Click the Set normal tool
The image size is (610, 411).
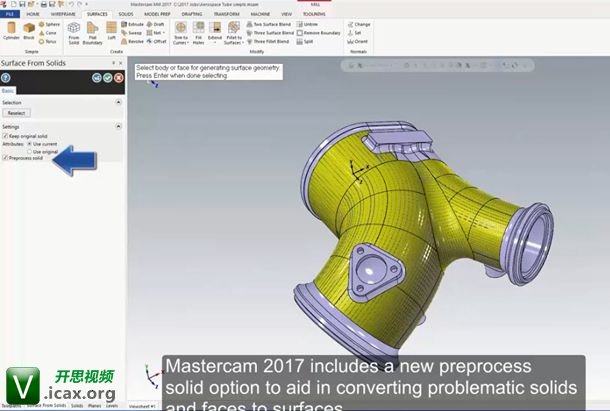pos(354,33)
